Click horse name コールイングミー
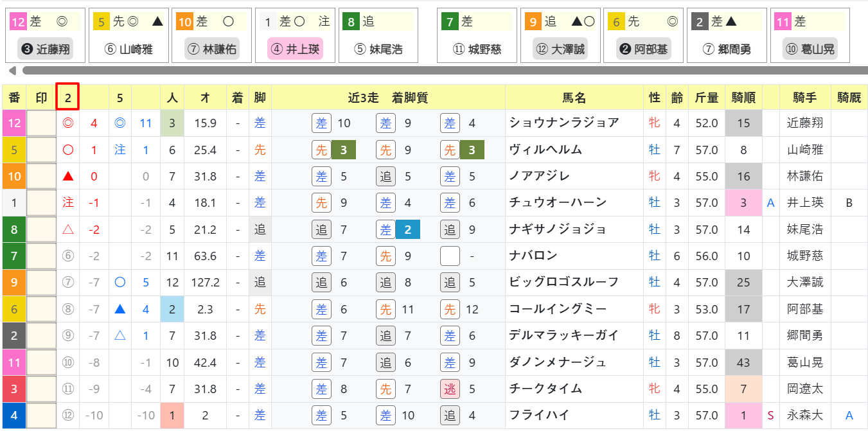868x431 pixels. [x=558, y=309]
